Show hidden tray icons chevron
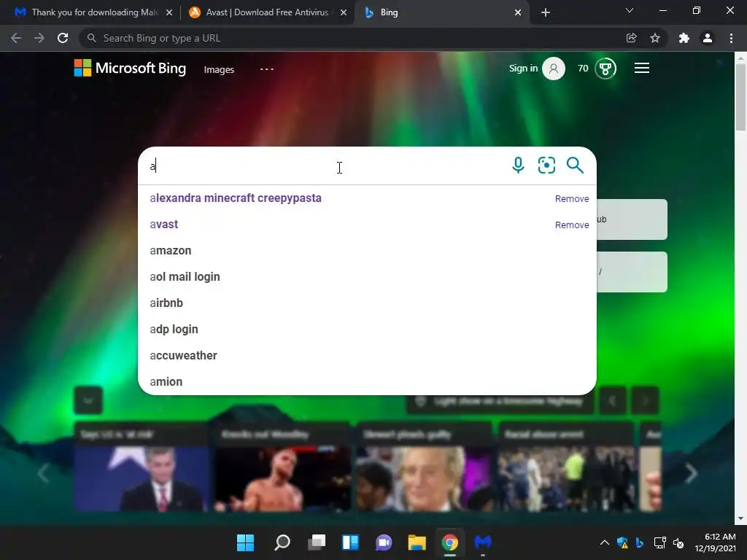 pyautogui.click(x=605, y=542)
